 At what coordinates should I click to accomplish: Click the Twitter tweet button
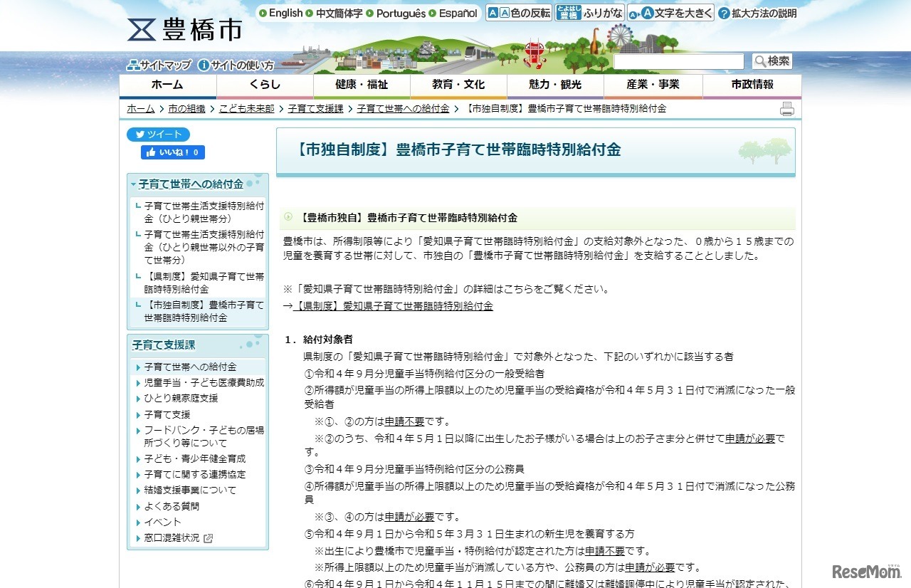158,135
